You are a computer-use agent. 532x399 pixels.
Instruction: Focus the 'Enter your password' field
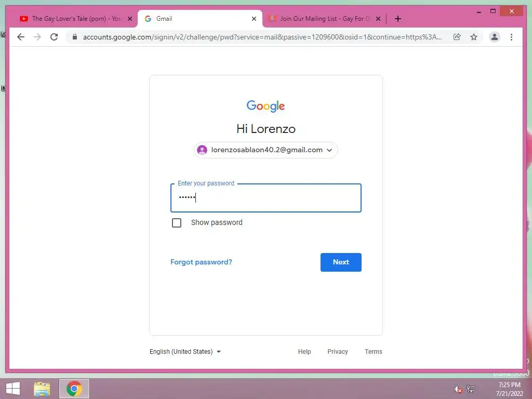pyautogui.click(x=265, y=198)
